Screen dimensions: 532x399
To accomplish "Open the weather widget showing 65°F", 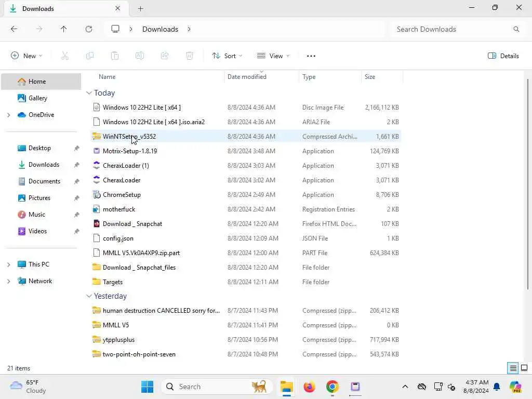I will click(x=28, y=387).
